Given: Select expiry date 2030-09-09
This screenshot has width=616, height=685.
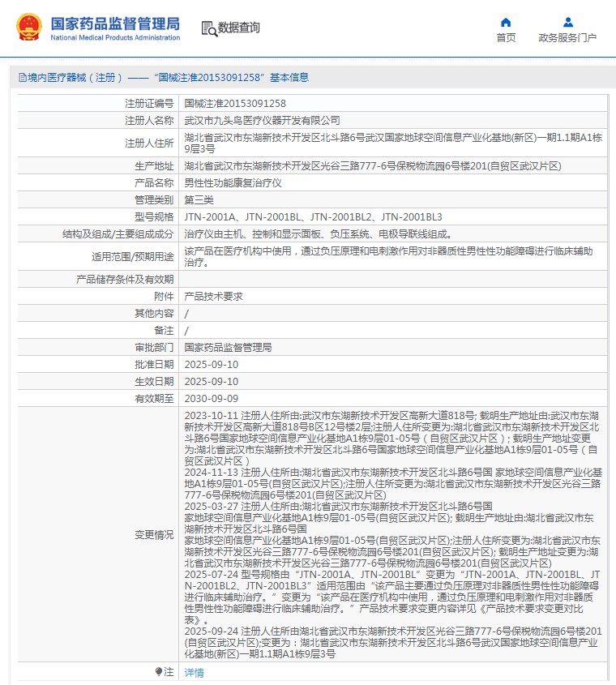Looking at the screenshot, I should tap(211, 399).
